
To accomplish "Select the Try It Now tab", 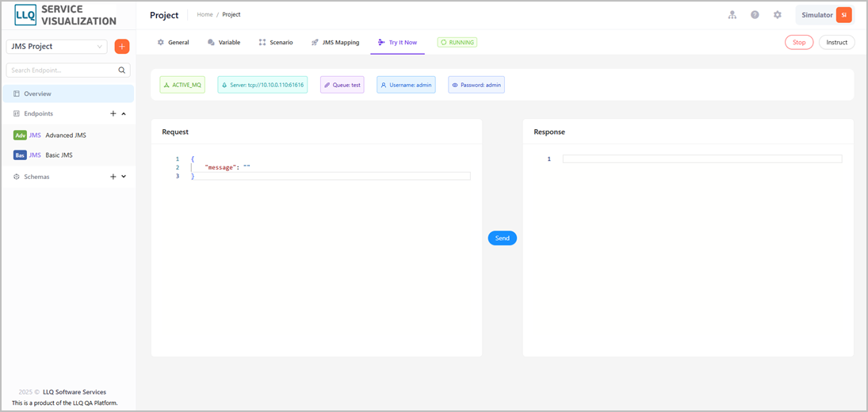I will [397, 42].
